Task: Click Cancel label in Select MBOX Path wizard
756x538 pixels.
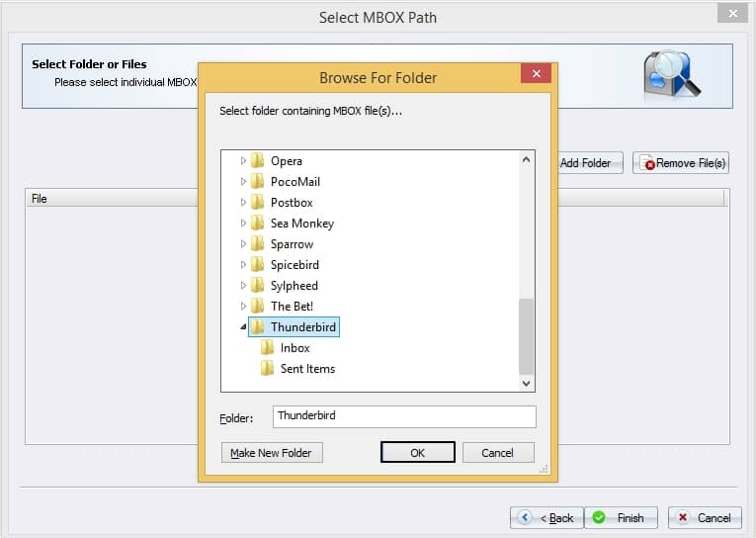Action: click(714, 518)
